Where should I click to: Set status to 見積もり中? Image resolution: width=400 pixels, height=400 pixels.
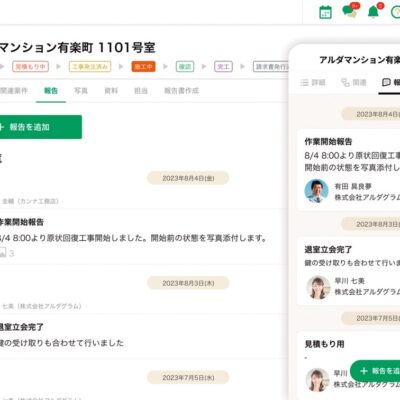[31, 66]
